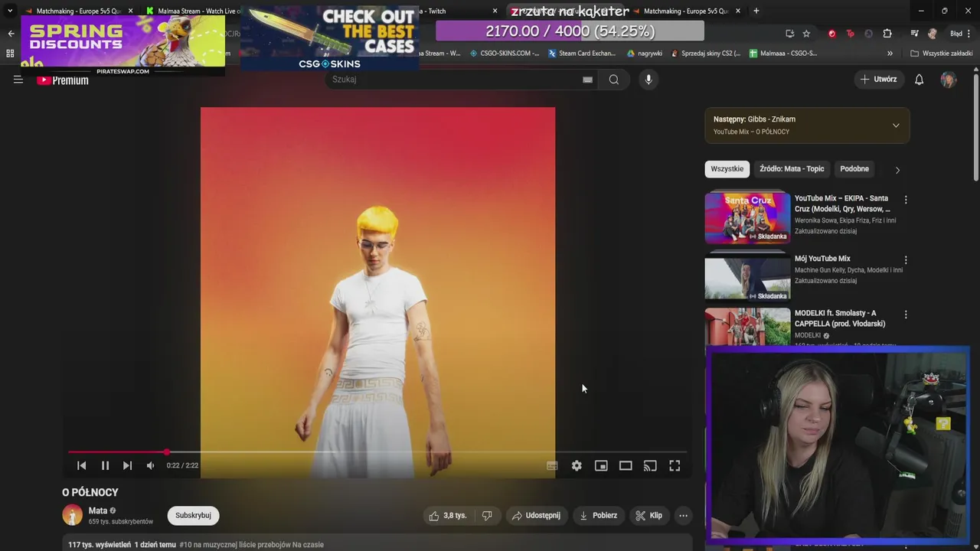
Task: Open Malmaaa - CSGO-S bookmark
Action: (x=783, y=54)
